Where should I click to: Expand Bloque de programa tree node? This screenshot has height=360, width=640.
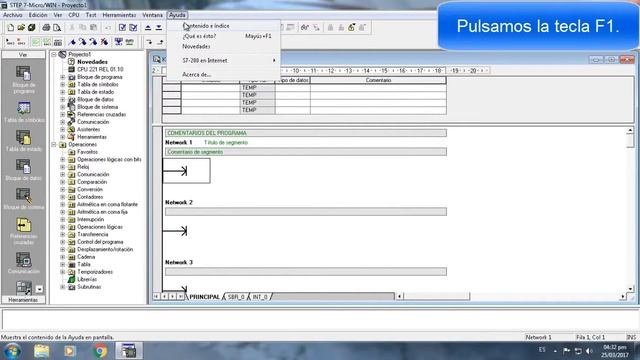tap(63, 77)
